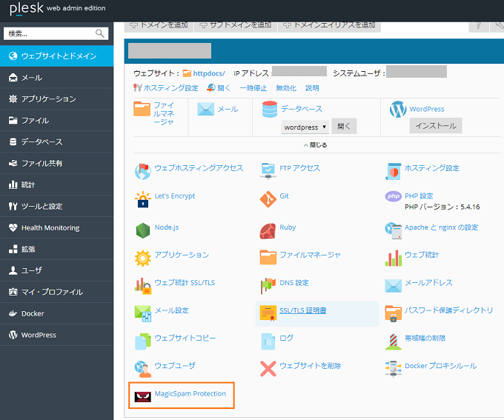Click the ウェブサイトコピー documents icon

pyautogui.click(x=143, y=341)
